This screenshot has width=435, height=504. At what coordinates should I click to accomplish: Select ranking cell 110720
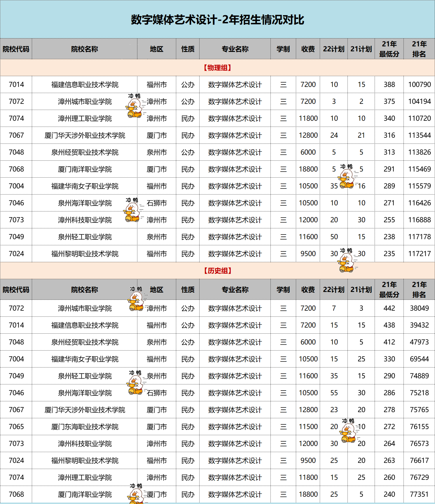point(419,118)
